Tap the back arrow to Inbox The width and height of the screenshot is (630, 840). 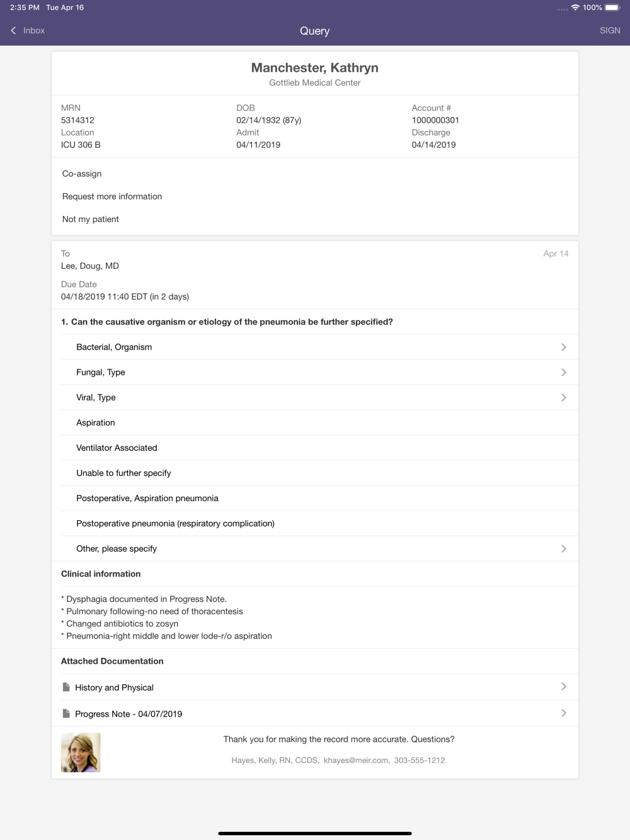14,30
